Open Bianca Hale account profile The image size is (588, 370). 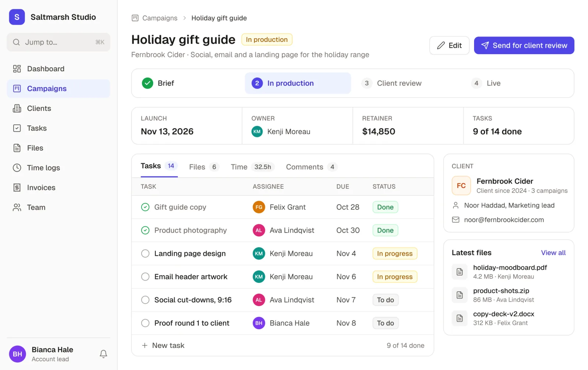(41, 354)
